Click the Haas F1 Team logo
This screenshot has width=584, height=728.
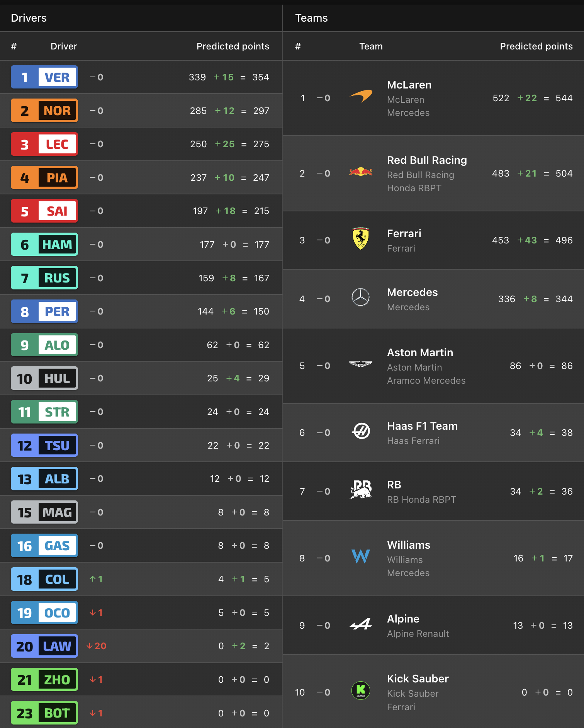click(x=361, y=431)
